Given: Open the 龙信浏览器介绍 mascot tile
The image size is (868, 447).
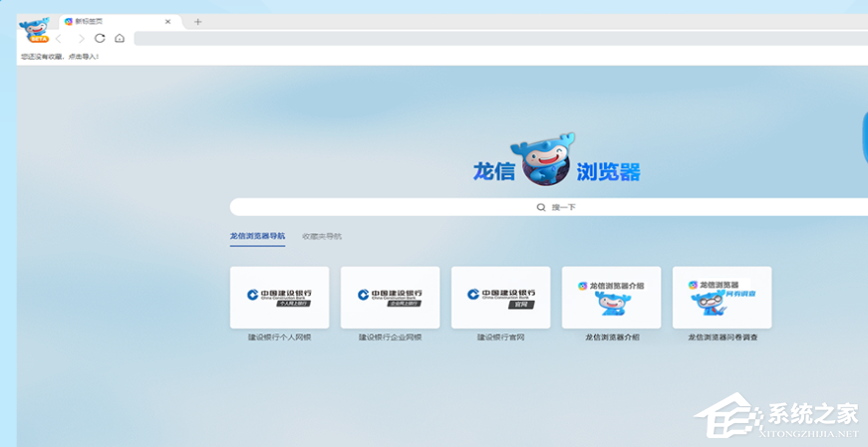Looking at the screenshot, I should coord(612,297).
